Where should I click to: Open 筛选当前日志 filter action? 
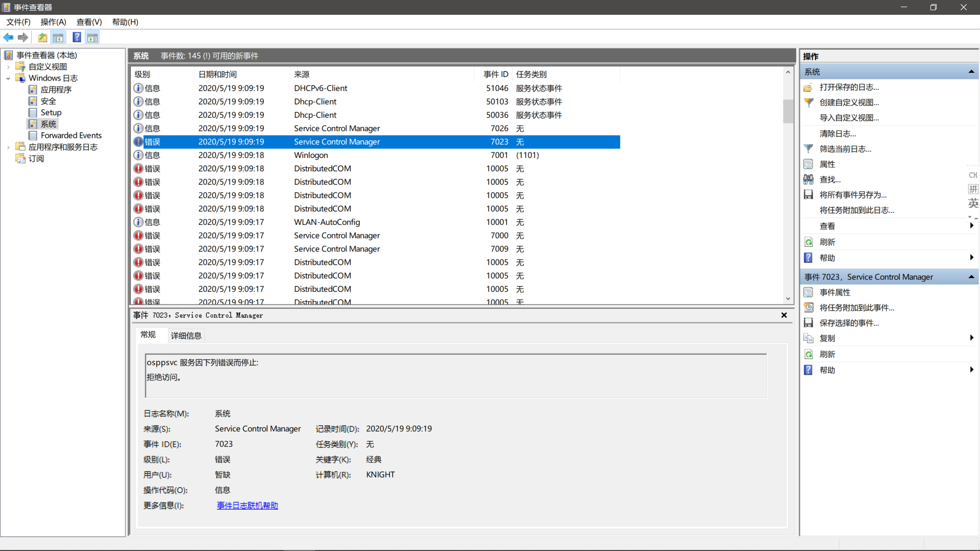809,148
